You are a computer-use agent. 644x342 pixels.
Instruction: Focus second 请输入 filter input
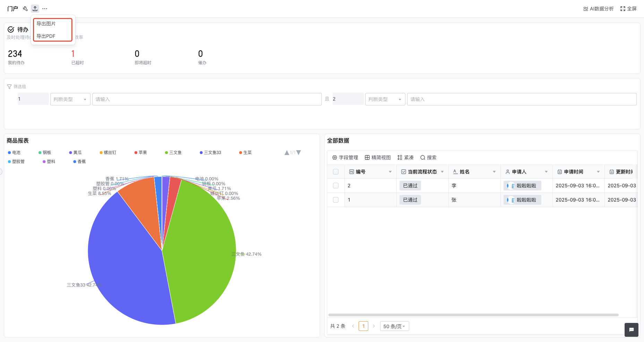coord(522,99)
